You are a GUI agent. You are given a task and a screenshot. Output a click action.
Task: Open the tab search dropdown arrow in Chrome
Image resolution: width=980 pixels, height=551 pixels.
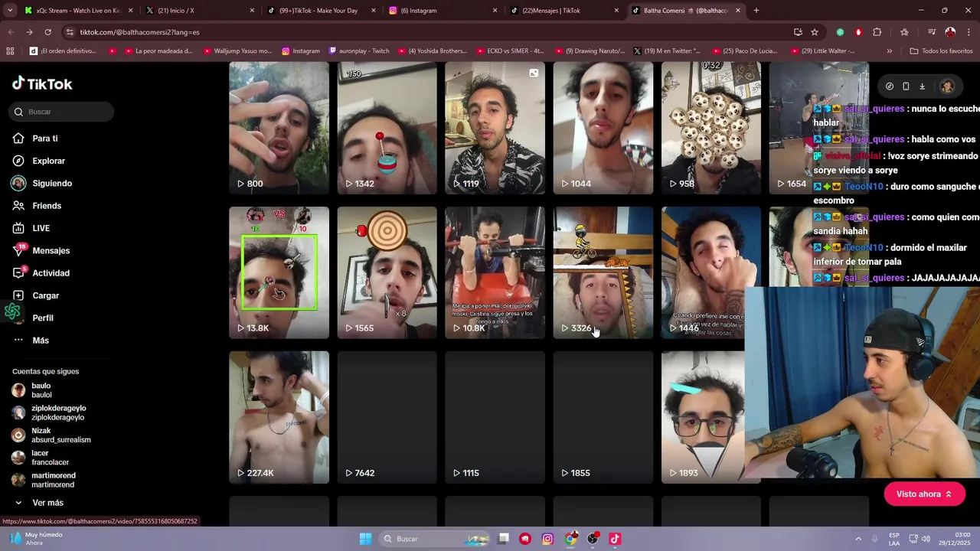click(x=10, y=11)
